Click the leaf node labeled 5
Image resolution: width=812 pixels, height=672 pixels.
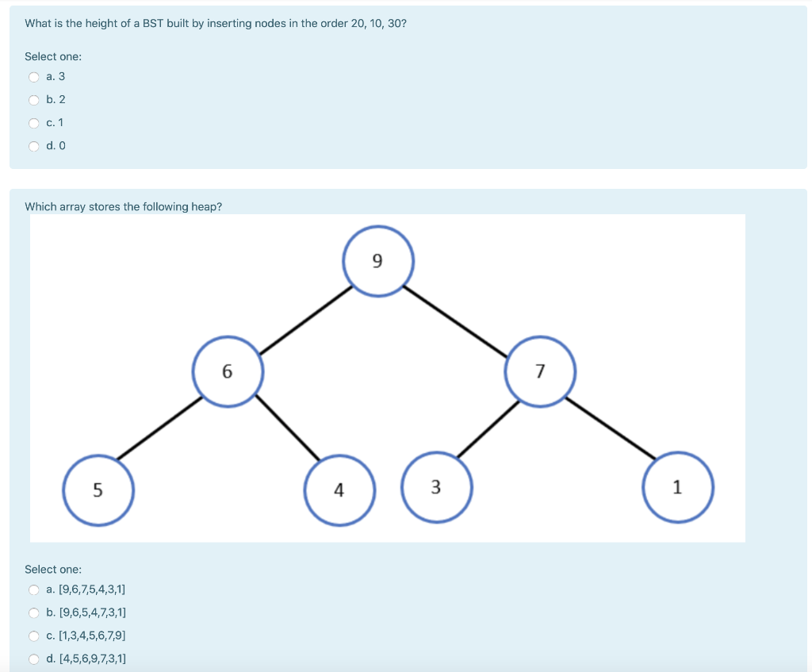click(x=98, y=490)
